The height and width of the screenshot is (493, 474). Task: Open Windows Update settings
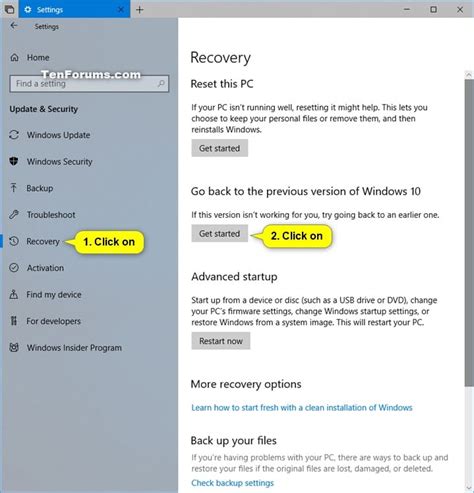tap(58, 135)
